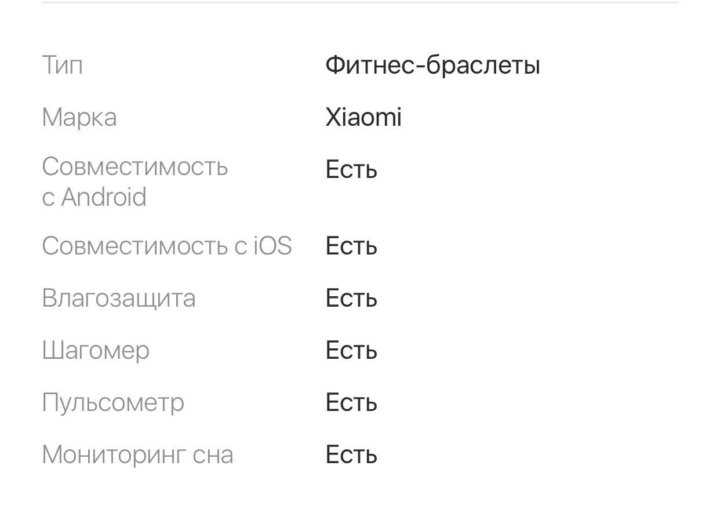Select Есть value for Android compatibility
720x513 pixels.
[x=351, y=170]
